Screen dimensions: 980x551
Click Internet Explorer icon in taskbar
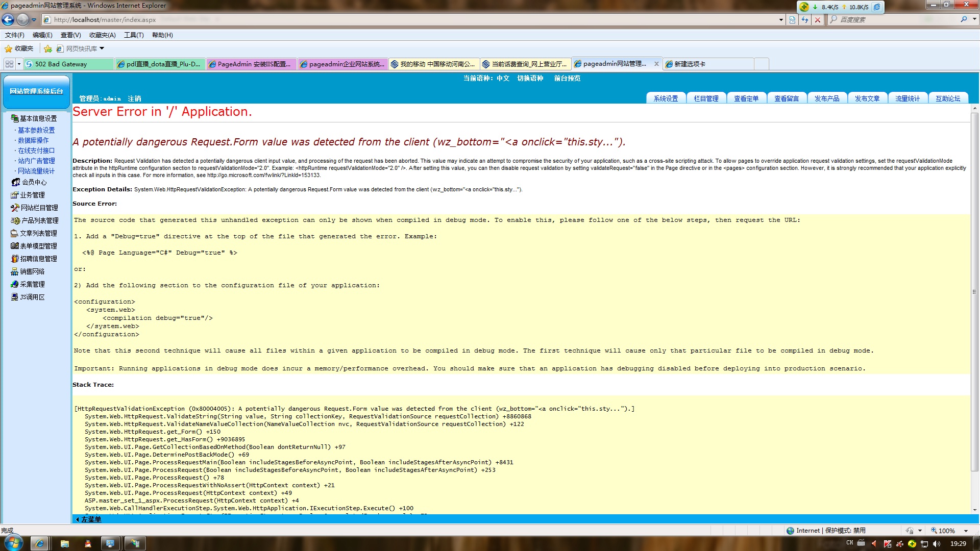coord(40,543)
